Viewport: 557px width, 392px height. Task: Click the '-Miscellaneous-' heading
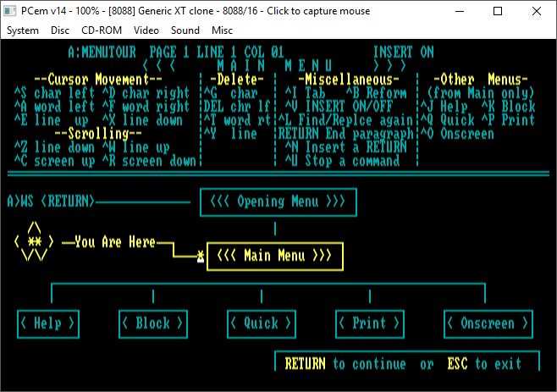(x=349, y=80)
